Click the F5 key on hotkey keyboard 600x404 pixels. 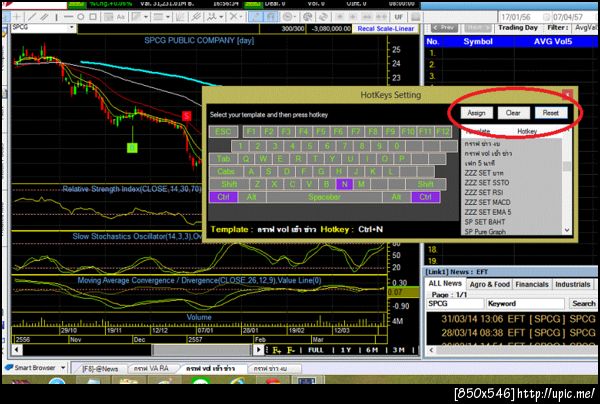pos(321,132)
